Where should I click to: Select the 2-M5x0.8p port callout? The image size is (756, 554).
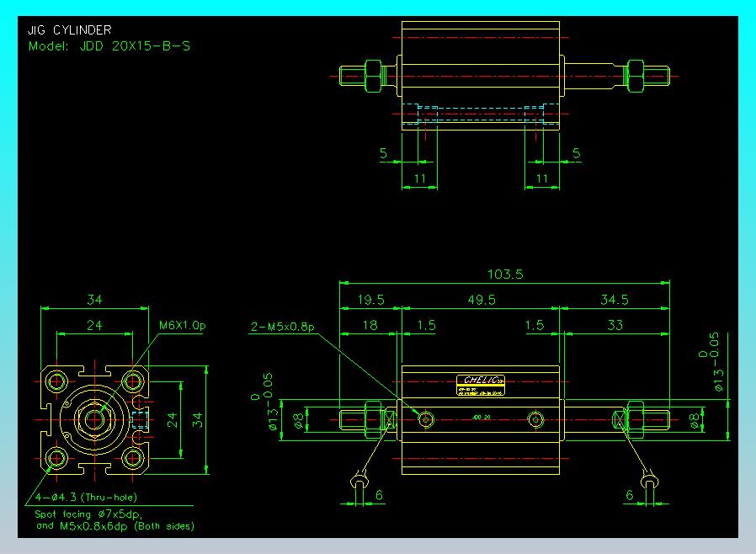[x=281, y=326]
